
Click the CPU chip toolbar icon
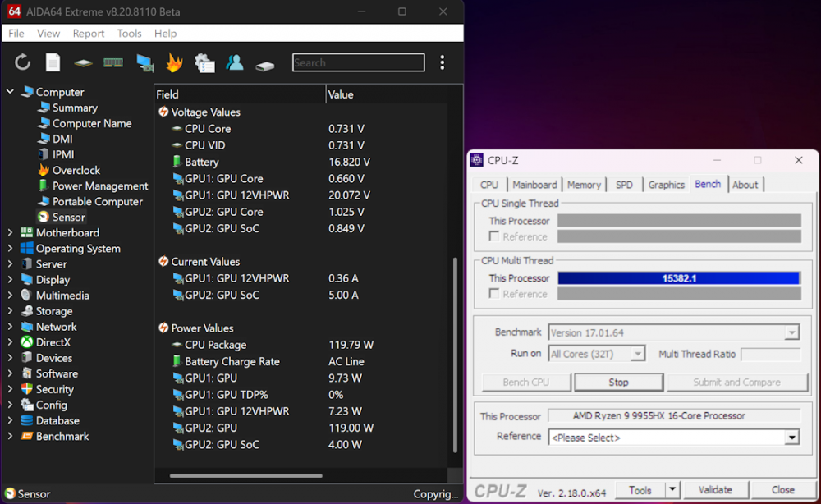[83, 62]
